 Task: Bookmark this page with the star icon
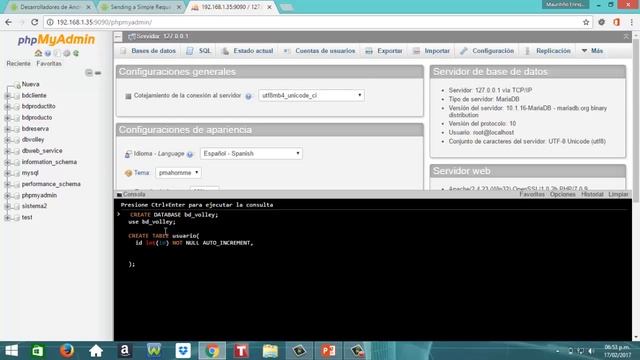(x=586, y=22)
